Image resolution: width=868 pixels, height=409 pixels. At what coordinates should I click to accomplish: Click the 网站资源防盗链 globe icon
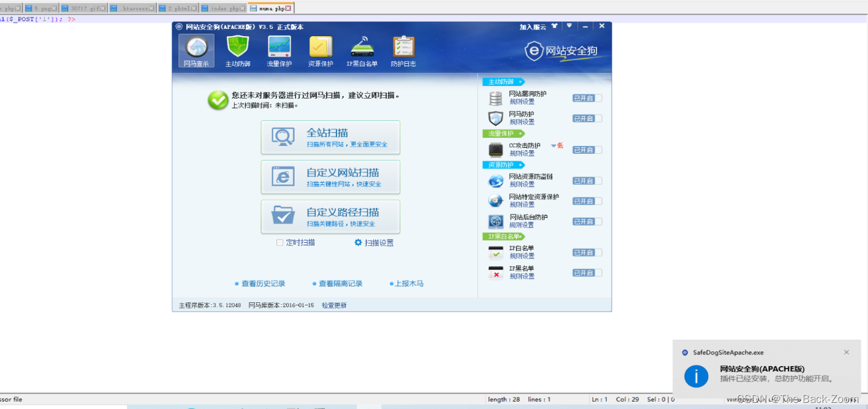[495, 181]
